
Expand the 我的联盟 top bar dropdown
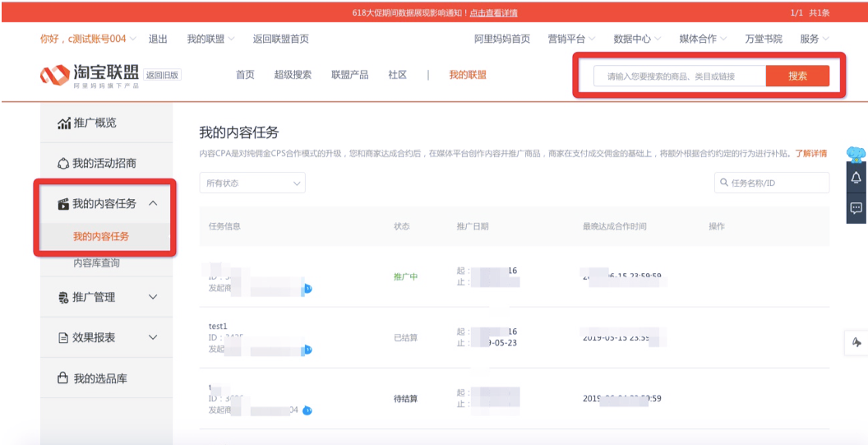[210, 39]
